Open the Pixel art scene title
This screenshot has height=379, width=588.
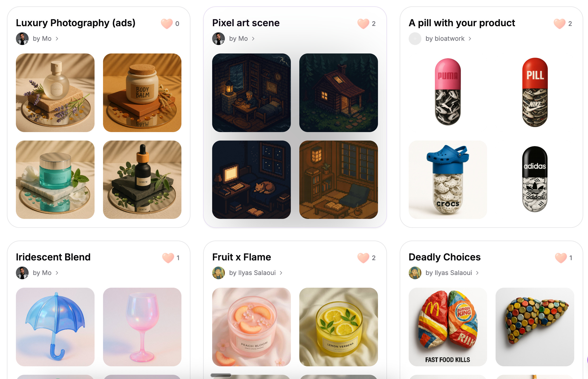(246, 23)
